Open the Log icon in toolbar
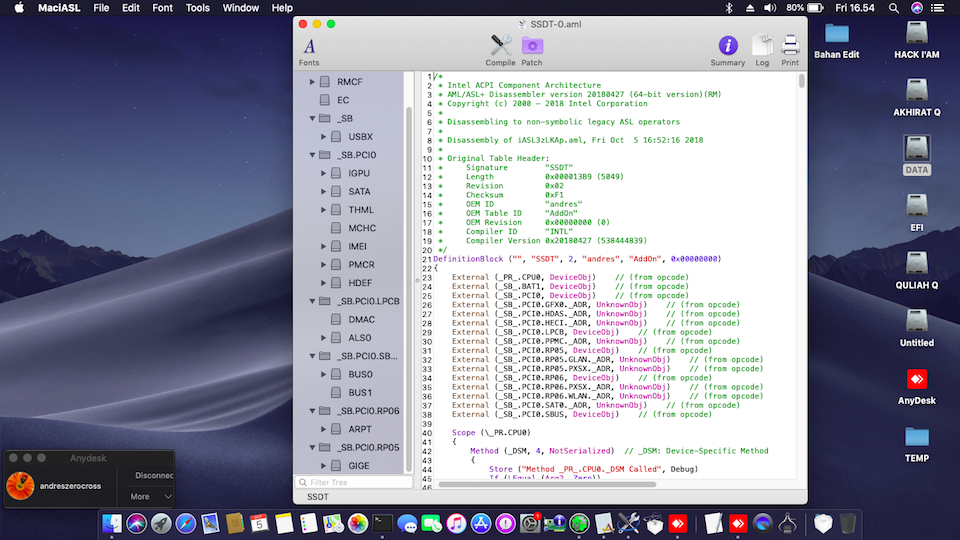Screen dimensions: 960x540 762,46
